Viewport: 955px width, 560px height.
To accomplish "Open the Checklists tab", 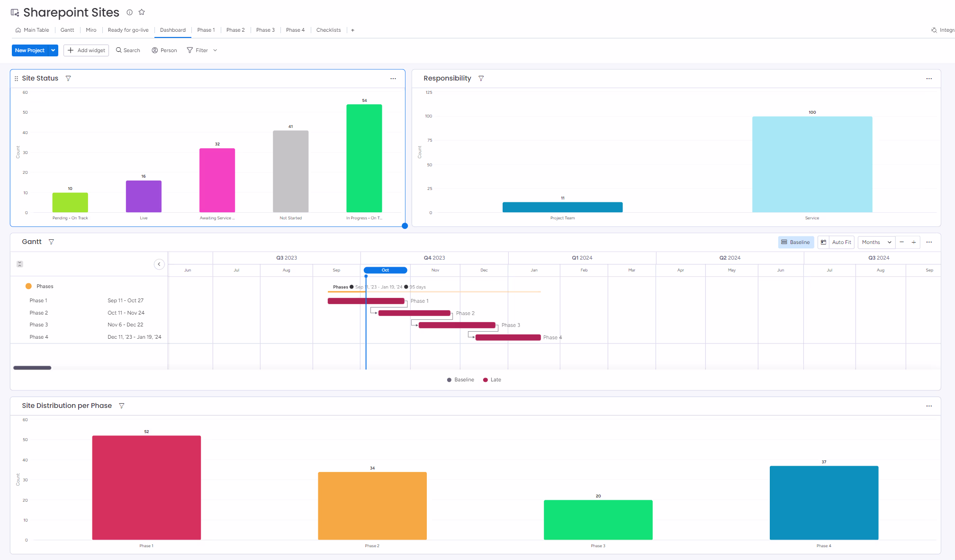I will point(328,30).
